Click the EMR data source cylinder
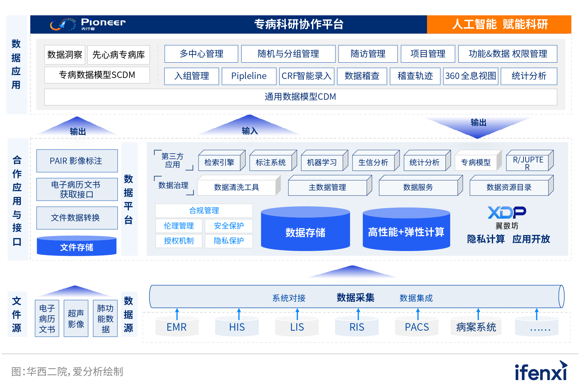The image size is (579, 392). coord(176,327)
